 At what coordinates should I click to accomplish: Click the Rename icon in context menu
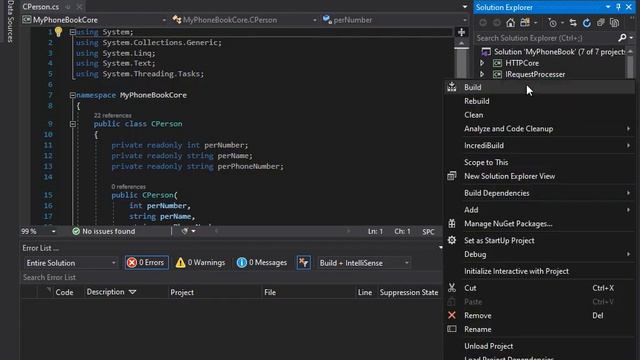point(452,329)
